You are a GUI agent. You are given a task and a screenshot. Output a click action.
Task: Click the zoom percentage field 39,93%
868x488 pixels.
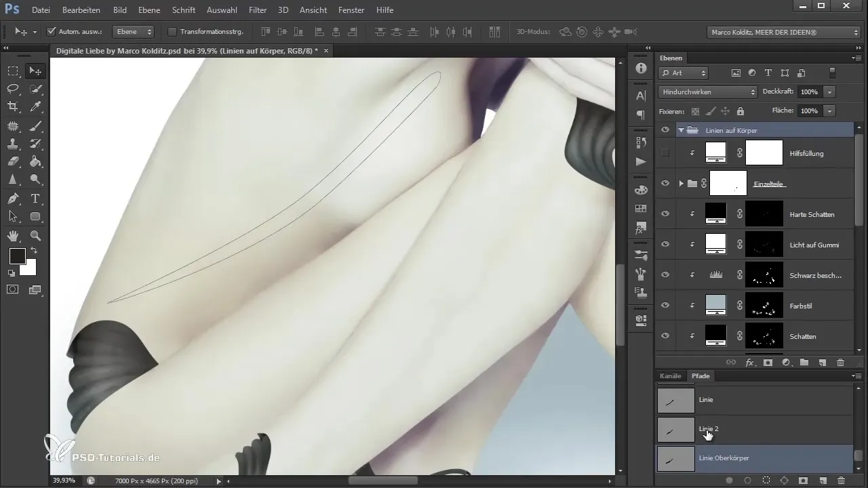pos(64,481)
